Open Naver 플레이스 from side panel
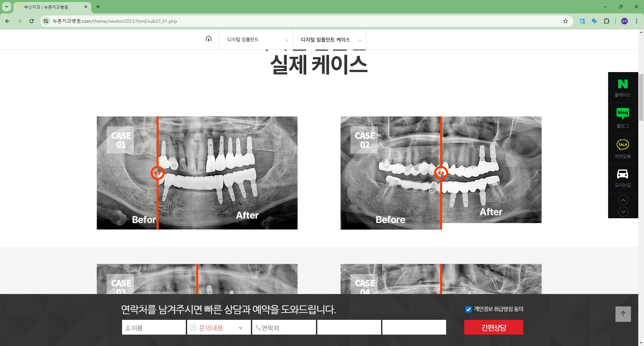The height and width of the screenshot is (346, 644). coord(623,87)
